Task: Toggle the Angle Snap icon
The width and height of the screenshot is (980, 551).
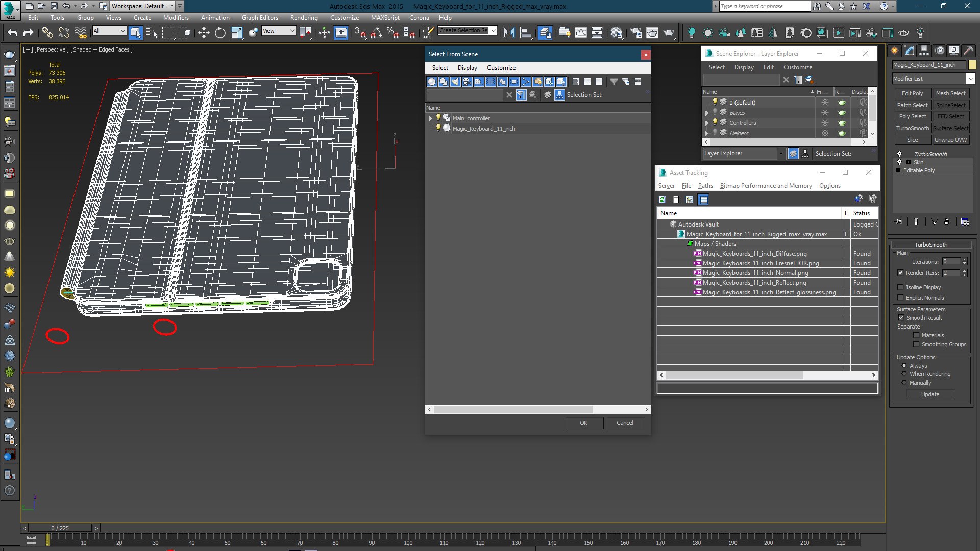Action: [x=376, y=33]
